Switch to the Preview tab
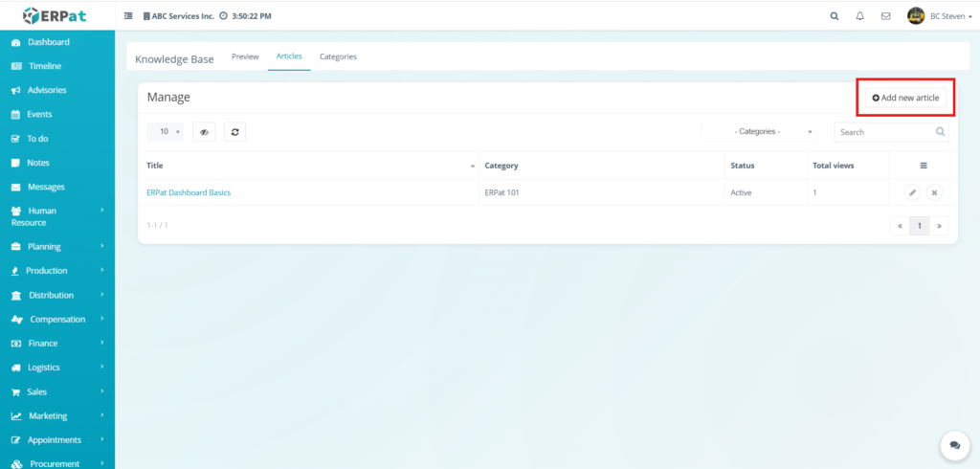Viewport: 980px width, 469px height. [245, 56]
